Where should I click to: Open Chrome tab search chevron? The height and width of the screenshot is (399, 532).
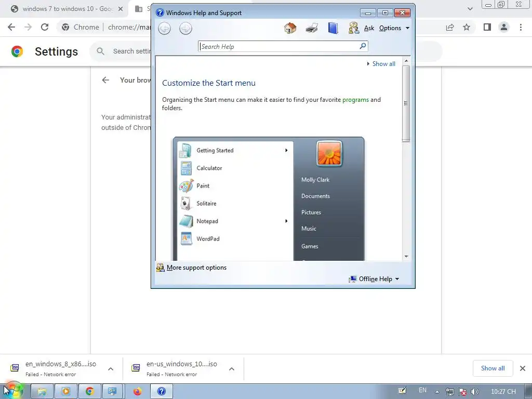click(x=470, y=9)
